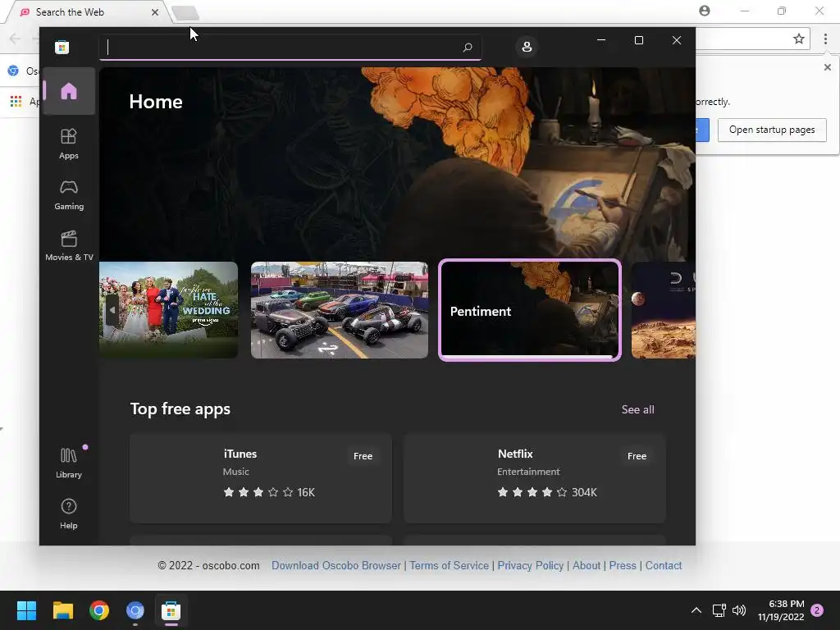Open Download Oscobo Browser link

tap(336, 565)
